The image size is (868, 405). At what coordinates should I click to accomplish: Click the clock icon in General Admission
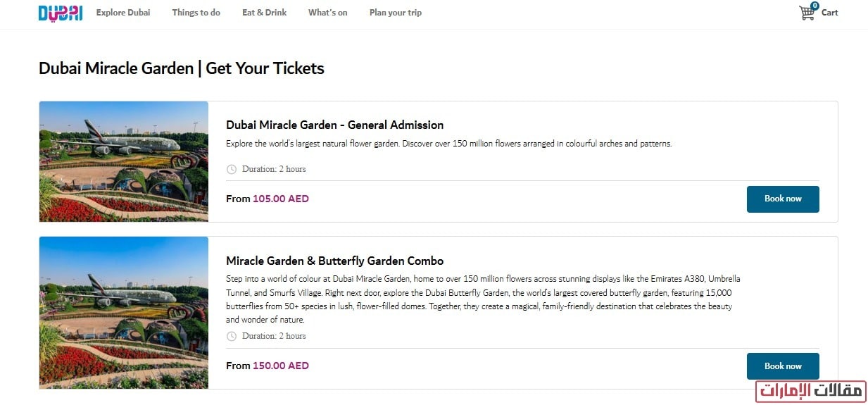[232, 169]
